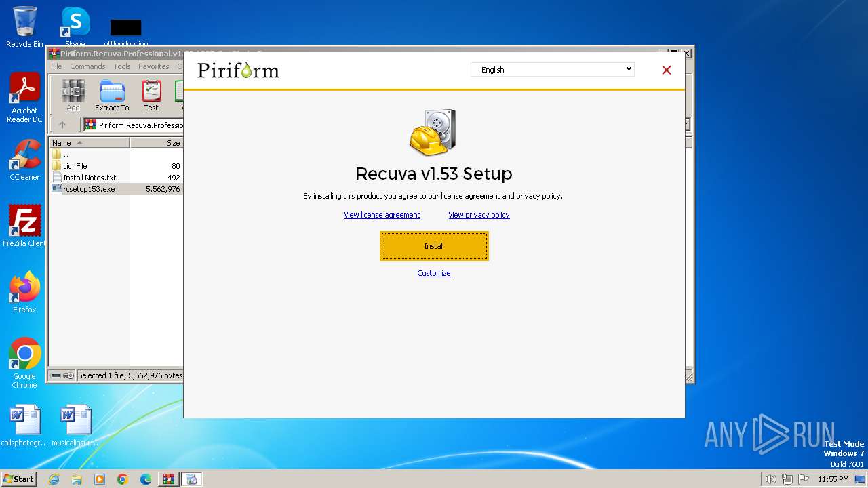Open Skype desktop shortcut

(75, 27)
